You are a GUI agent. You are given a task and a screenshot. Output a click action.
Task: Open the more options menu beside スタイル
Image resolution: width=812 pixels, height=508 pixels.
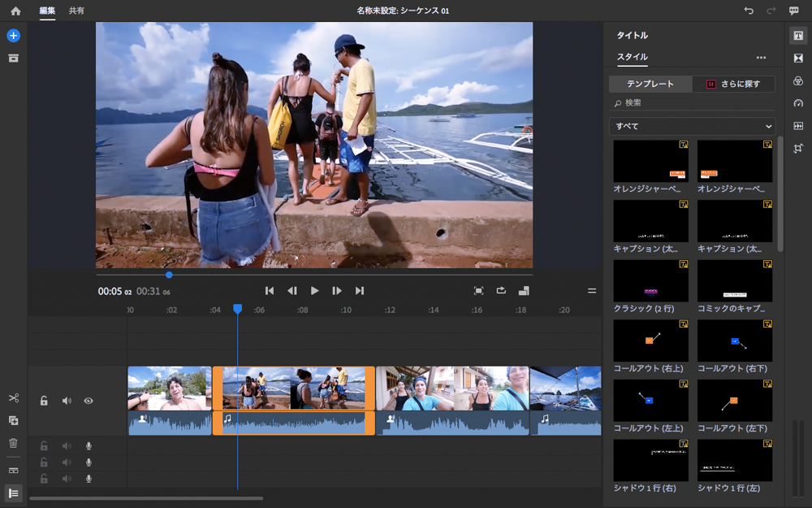pyautogui.click(x=761, y=58)
